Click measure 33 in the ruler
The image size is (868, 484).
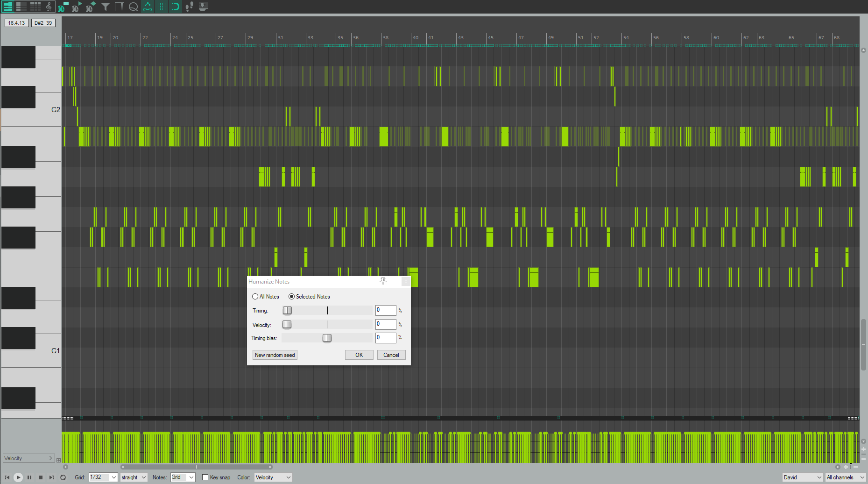coord(310,37)
